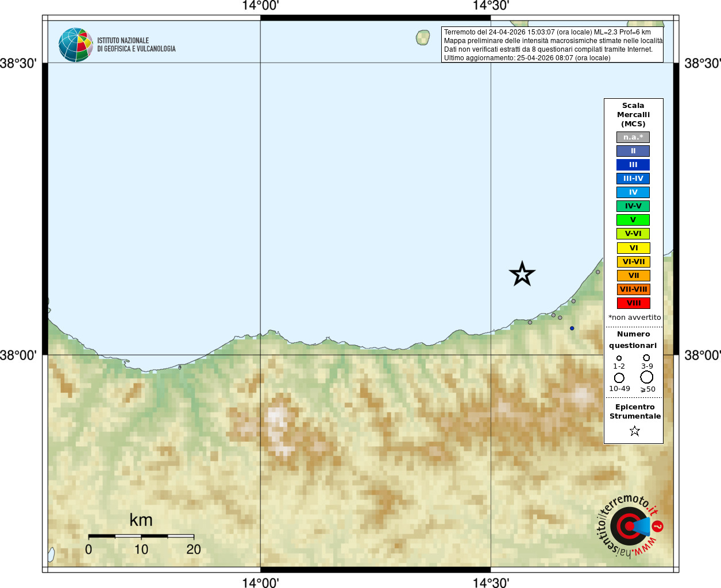Click the haisentitoilterremoto.it target logo
Viewport: 721px width, 588px height.
(630, 526)
